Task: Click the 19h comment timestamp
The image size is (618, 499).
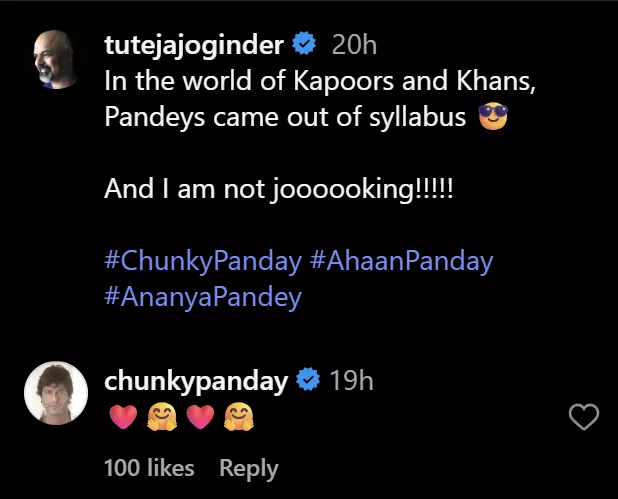Action: click(x=351, y=381)
